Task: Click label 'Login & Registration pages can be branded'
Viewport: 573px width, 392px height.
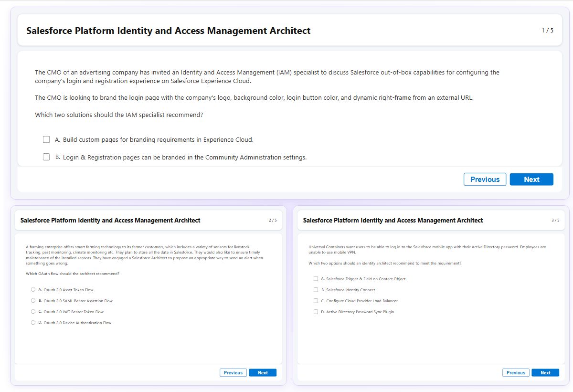Action: [x=185, y=157]
